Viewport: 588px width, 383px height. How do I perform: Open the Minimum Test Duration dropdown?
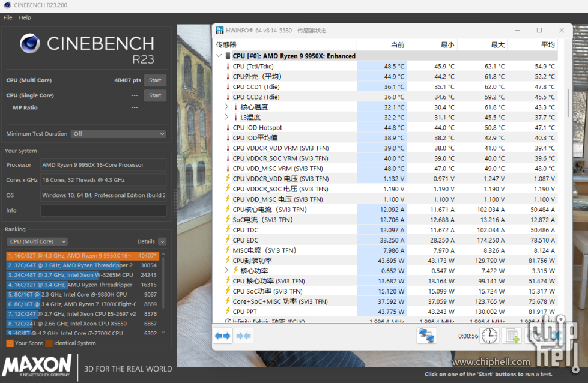point(118,134)
